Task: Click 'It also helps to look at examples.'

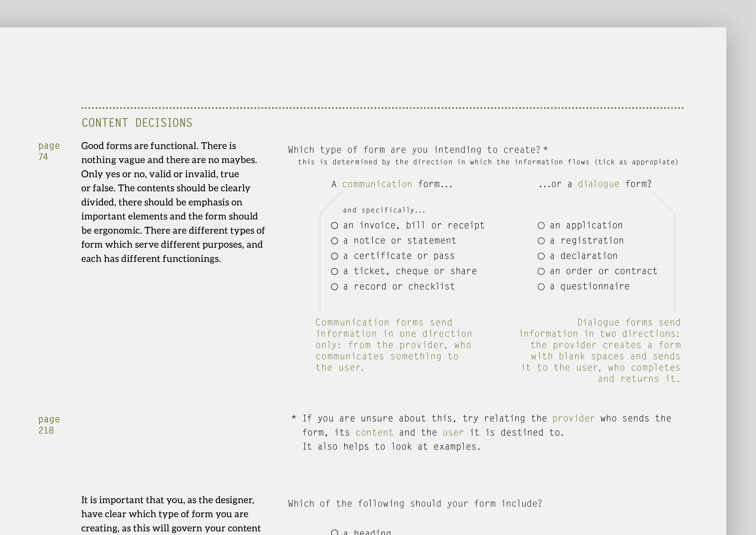Action: pos(391,447)
